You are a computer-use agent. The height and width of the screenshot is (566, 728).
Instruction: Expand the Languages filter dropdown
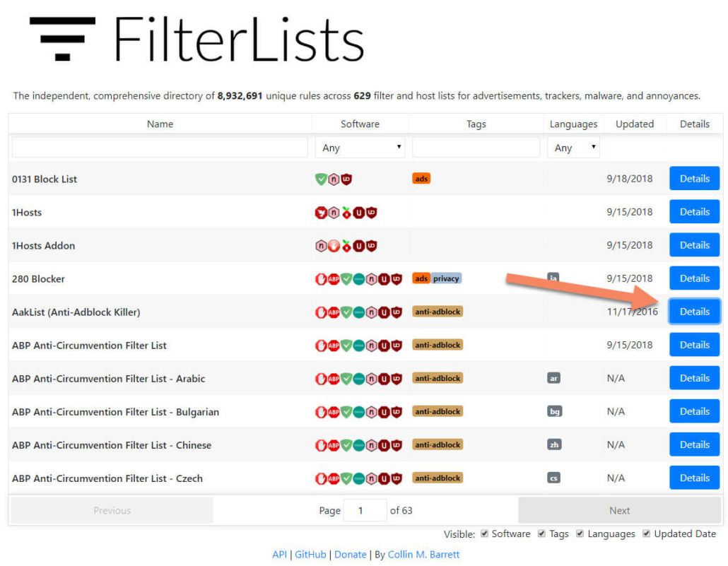coord(573,148)
